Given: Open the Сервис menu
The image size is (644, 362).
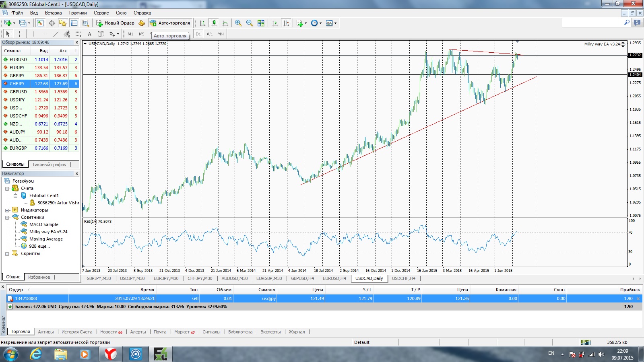Looking at the screenshot, I should [x=101, y=13].
